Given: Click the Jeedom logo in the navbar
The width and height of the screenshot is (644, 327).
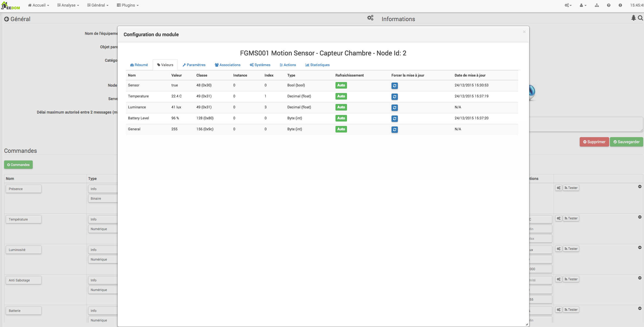Looking at the screenshot, I should pyautogui.click(x=11, y=5).
